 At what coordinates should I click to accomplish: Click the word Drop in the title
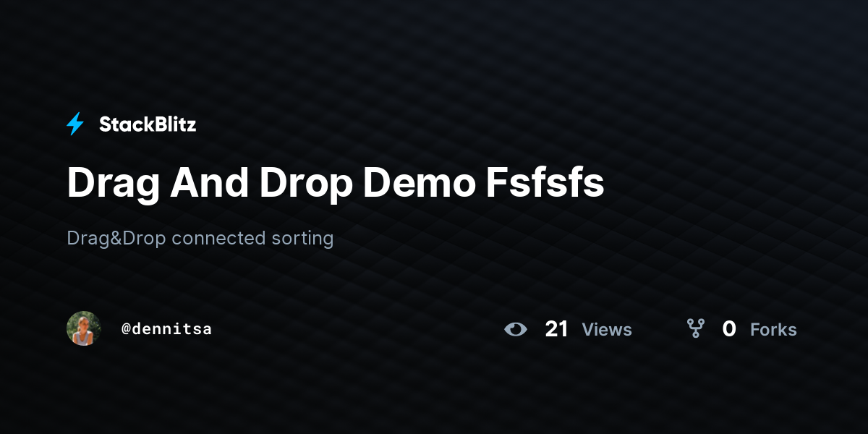[305, 185]
